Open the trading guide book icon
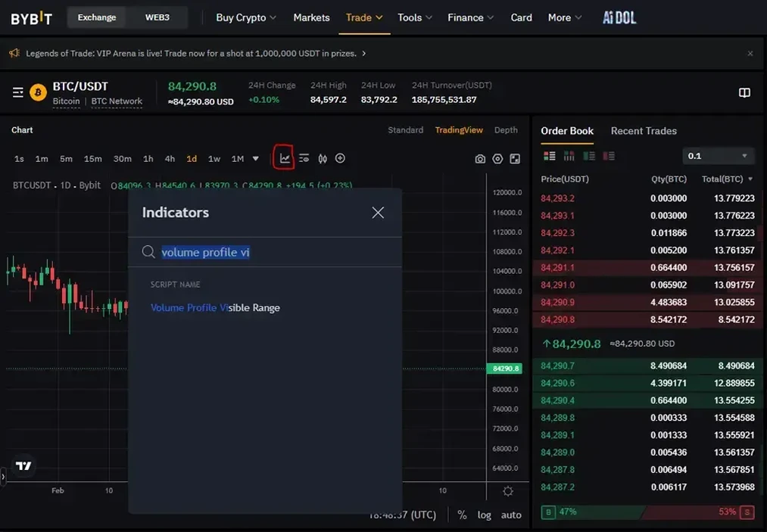The image size is (767, 532). [x=744, y=93]
